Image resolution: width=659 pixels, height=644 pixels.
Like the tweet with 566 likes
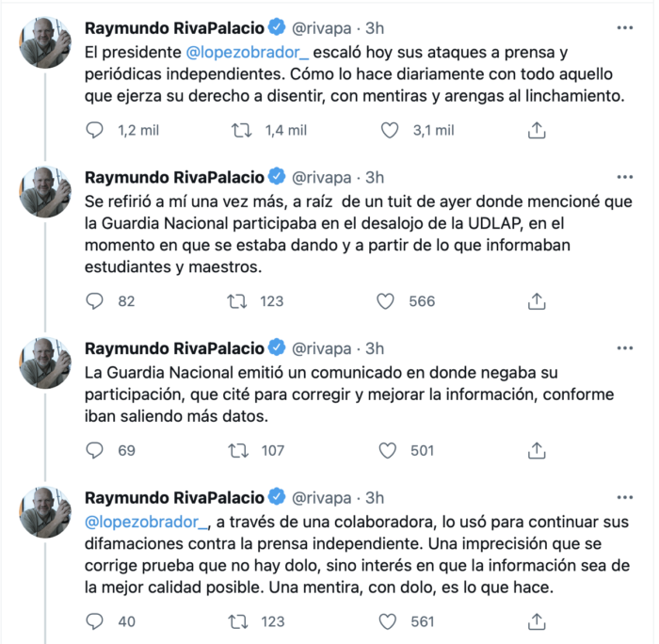[385, 301]
